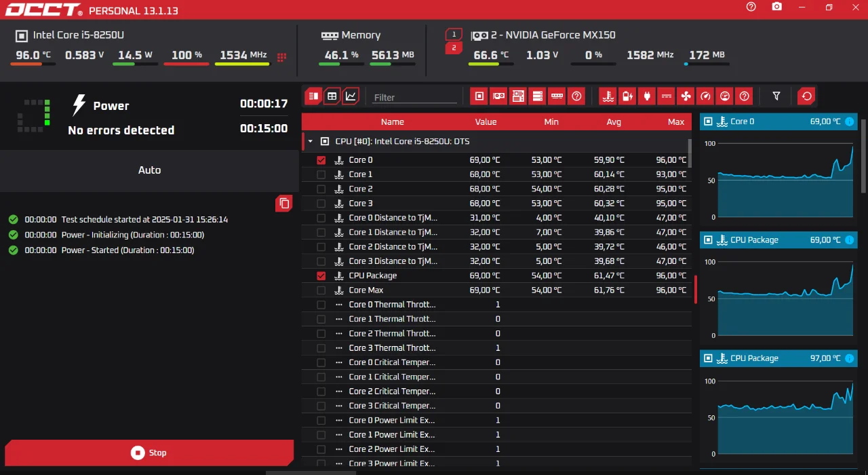
Task: Click the funnel filter icon
Action: (x=776, y=96)
